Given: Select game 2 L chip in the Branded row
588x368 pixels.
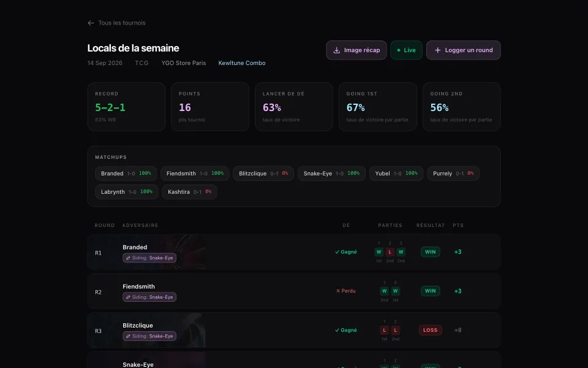Looking at the screenshot, I should (x=390, y=252).
